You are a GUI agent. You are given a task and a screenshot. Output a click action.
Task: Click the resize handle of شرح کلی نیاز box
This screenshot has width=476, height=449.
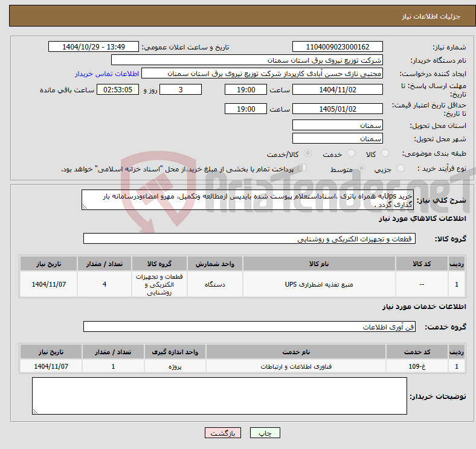[85, 207]
